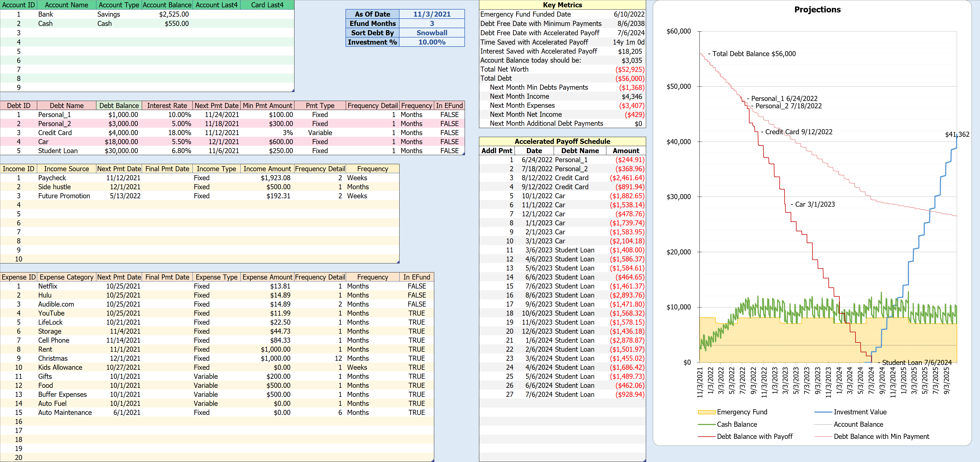Select Emergency Fund Funded Date 6/10/2022
This screenshot has width=980, height=462.
point(629,14)
